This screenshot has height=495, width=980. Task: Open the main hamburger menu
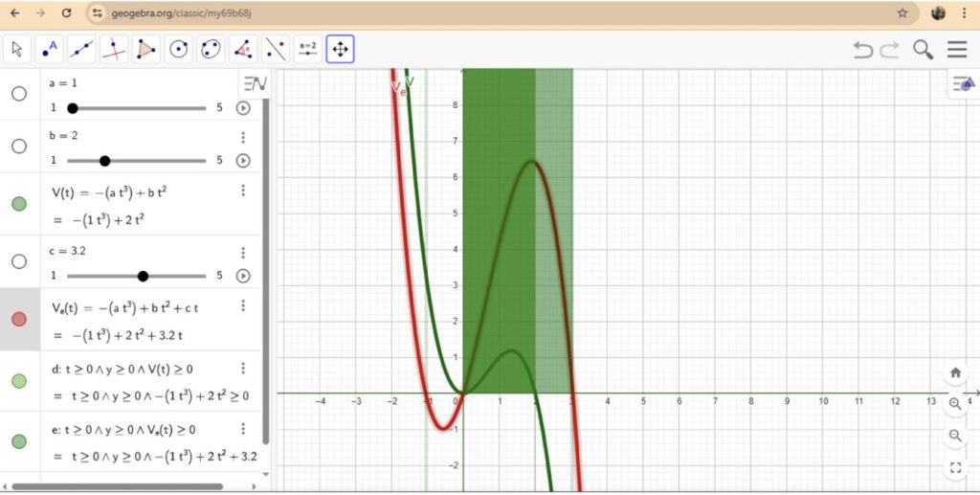pos(957,50)
